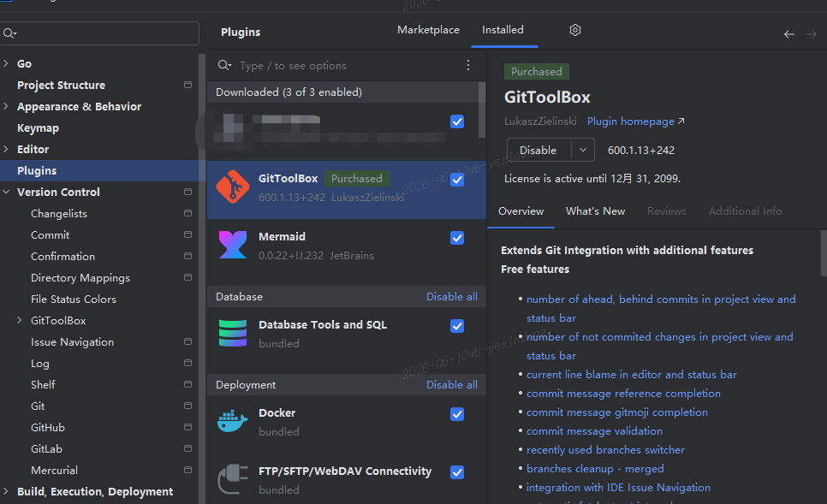Click project-level icon beside GitLab
The height and width of the screenshot is (504, 827).
tap(187, 448)
